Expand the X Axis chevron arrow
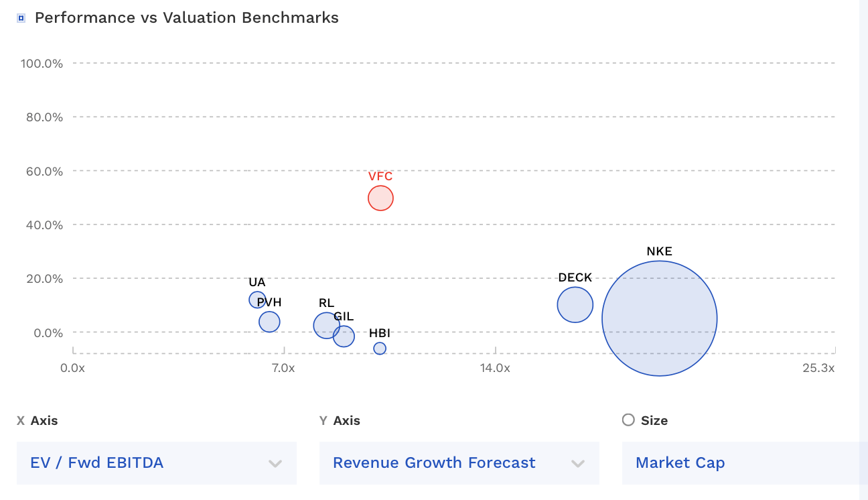This screenshot has width=868, height=500. point(275,462)
